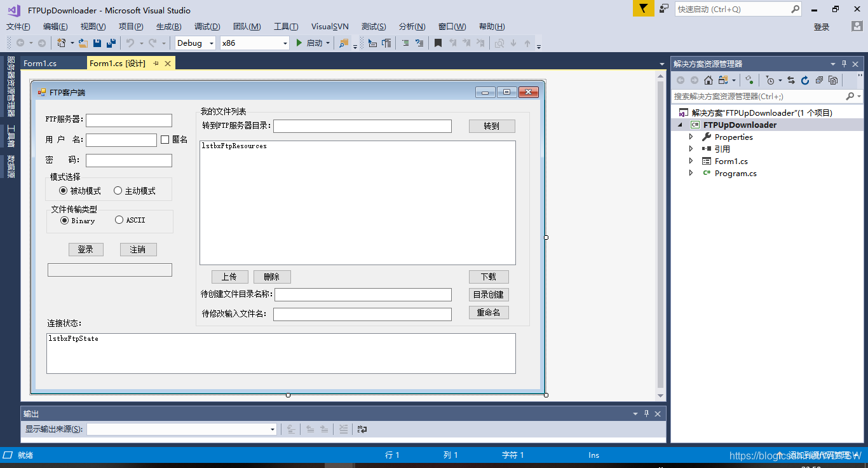Click the 密码 password input field

coord(129,160)
